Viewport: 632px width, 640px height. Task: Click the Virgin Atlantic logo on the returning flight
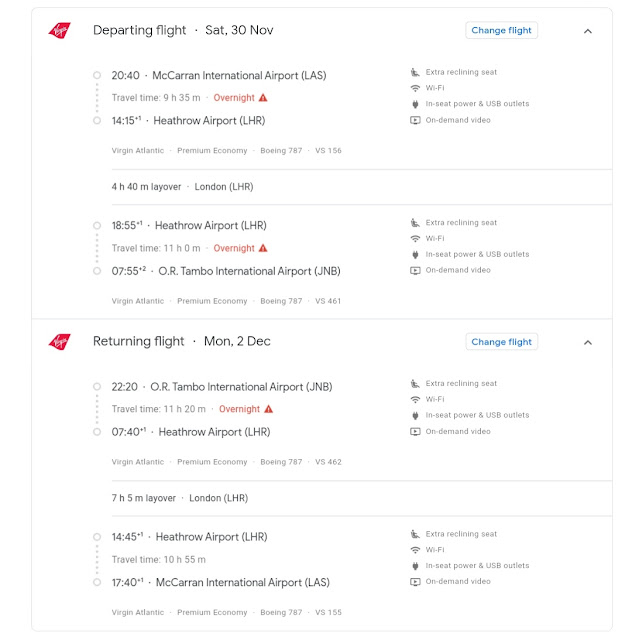pyautogui.click(x=60, y=341)
